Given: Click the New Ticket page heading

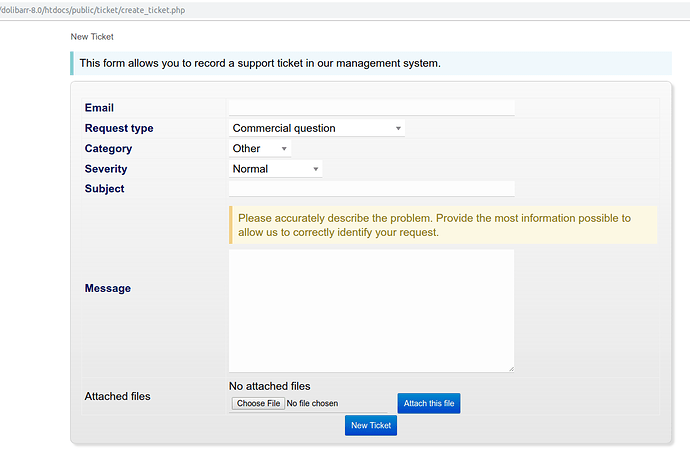Looking at the screenshot, I should pos(92,37).
